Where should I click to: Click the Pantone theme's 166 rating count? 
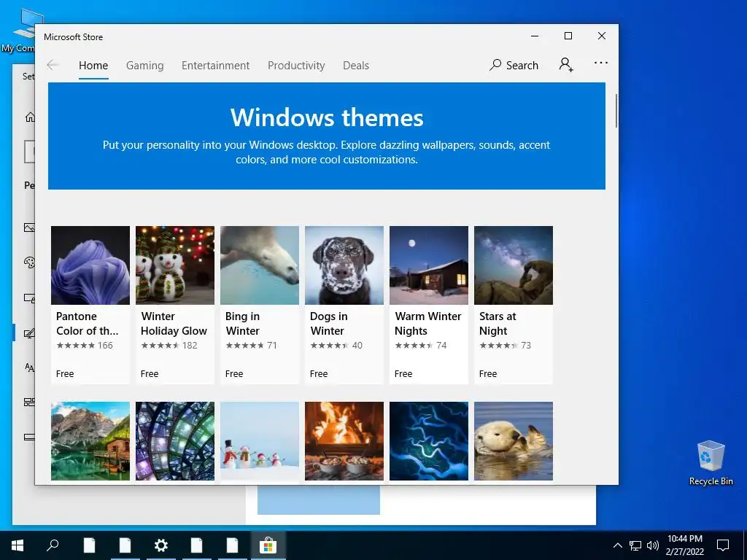[x=105, y=345]
